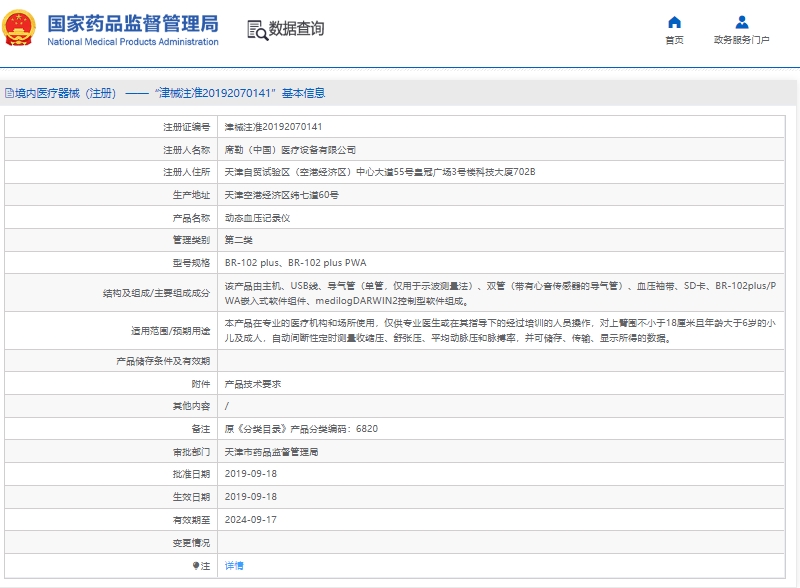Image resolution: width=800 pixels, height=588 pixels.
Task: Select the scope text starting 本产品在专业的医疗机构
Action: pyautogui.click(x=500, y=331)
